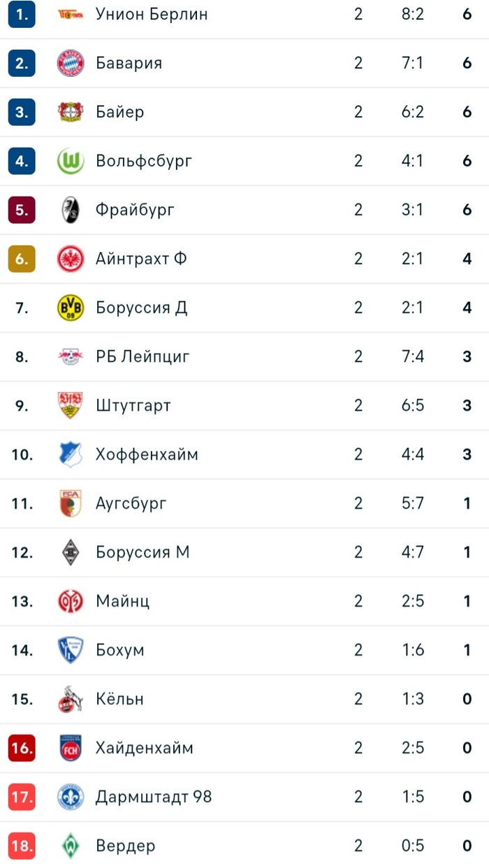The image size is (489, 868).
Task: Click the Köln goat logo
Action: (70, 699)
